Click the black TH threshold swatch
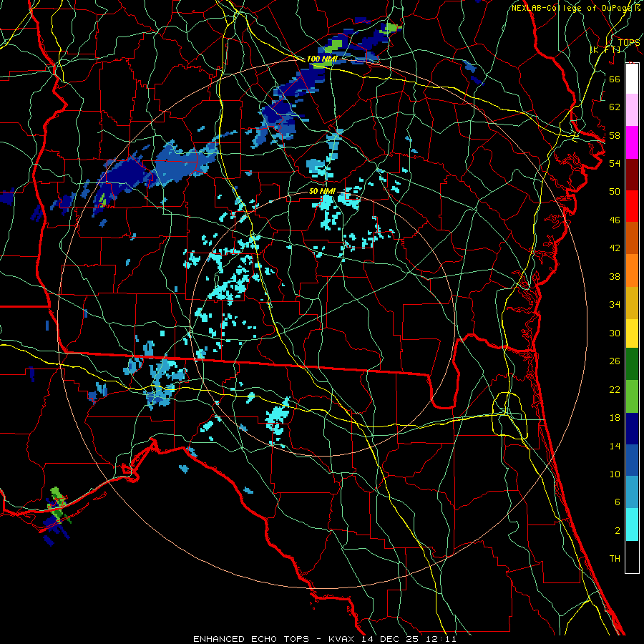644x644 pixels. click(632, 557)
